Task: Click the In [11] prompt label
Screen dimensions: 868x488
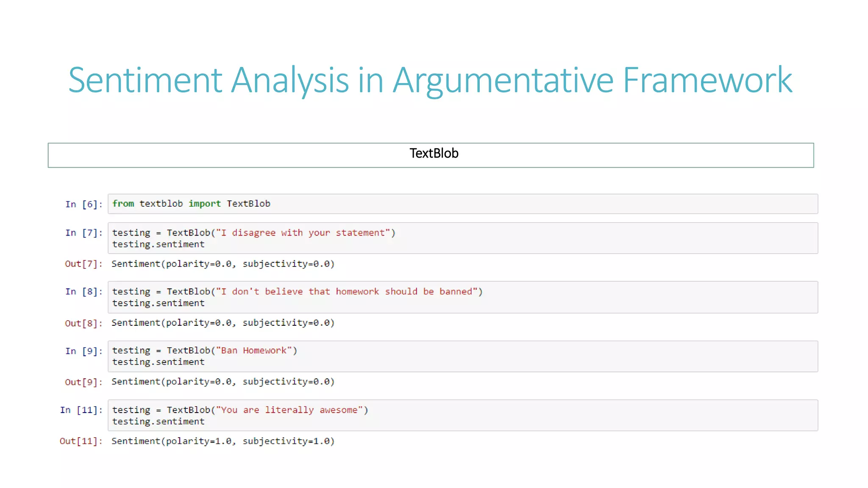Action: (x=81, y=410)
